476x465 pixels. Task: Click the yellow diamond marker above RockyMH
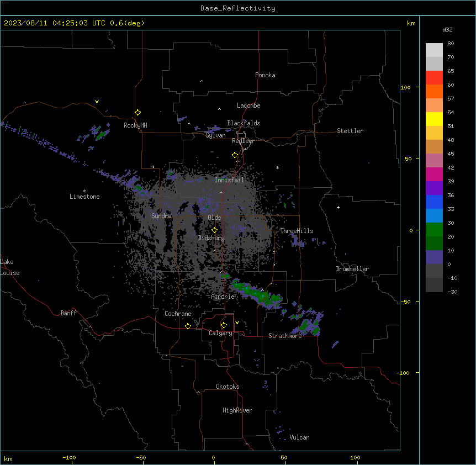coord(138,113)
